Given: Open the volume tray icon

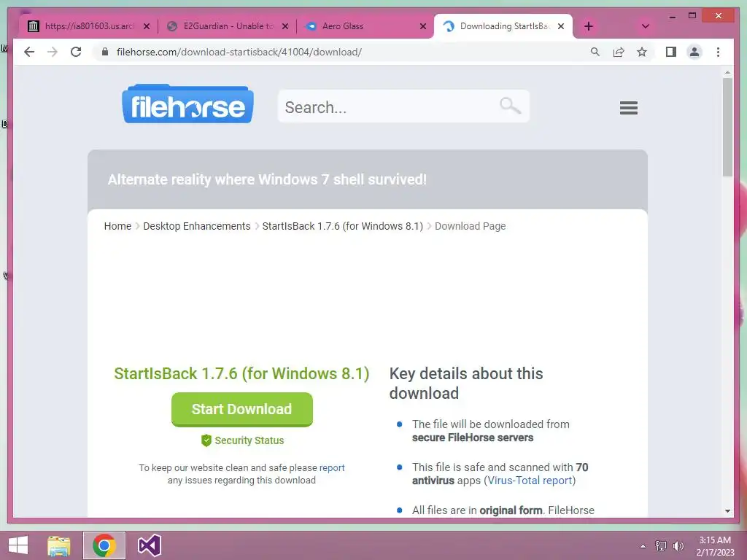Looking at the screenshot, I should tap(678, 546).
